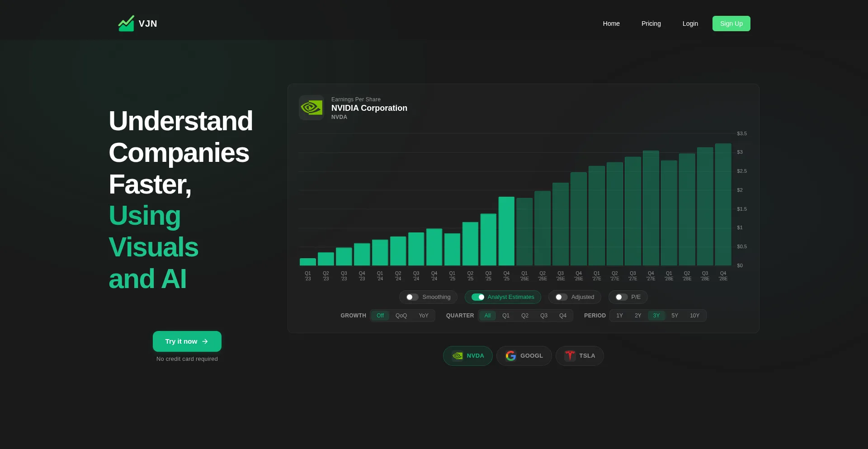This screenshot has width=868, height=449.
Task: Click the Earnings Per Share label
Action: point(356,99)
